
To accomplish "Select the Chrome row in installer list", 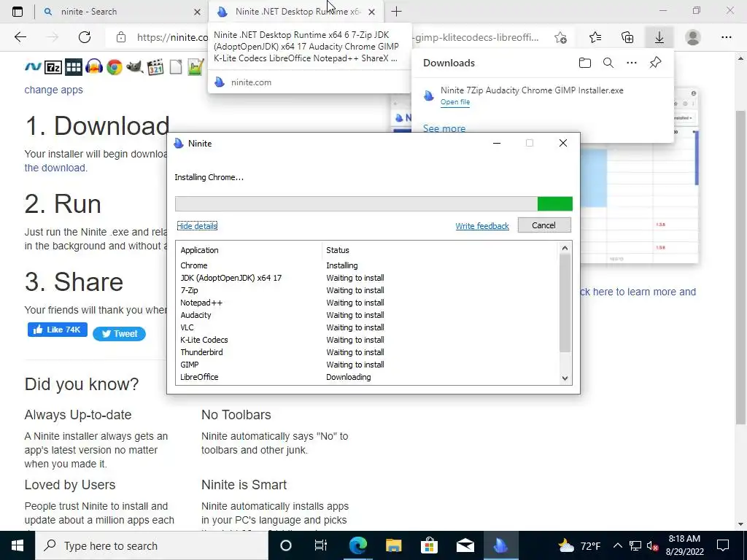I will (367, 265).
